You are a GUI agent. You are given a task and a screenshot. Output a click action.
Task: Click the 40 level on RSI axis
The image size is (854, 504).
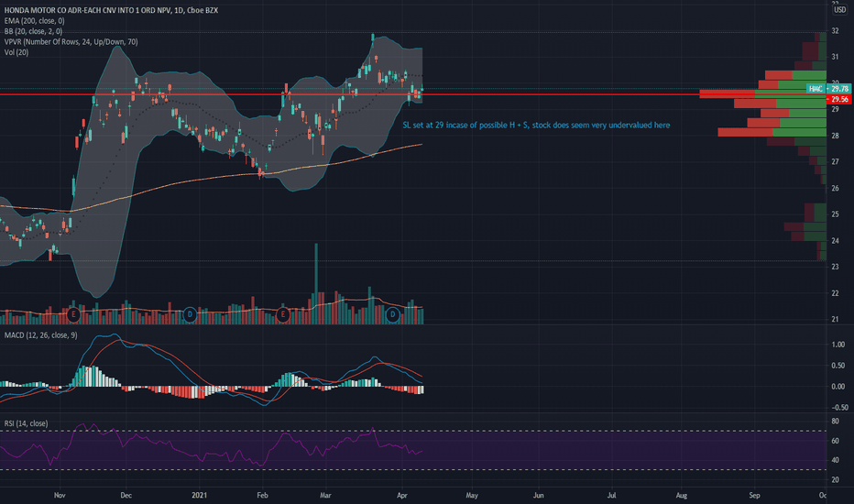tap(835, 460)
